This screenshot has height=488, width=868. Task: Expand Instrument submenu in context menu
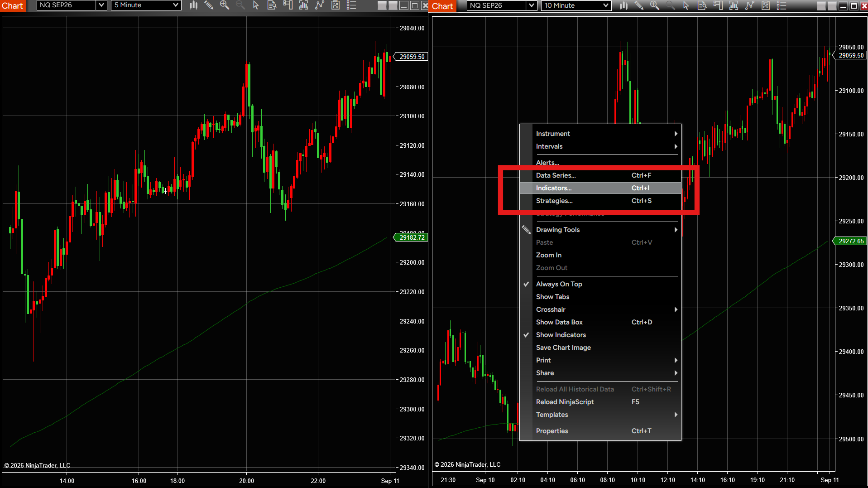600,134
